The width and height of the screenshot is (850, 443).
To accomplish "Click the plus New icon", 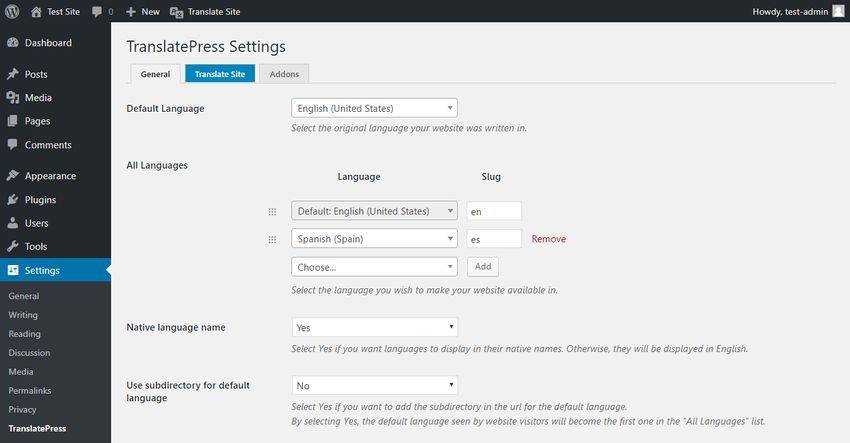I will [x=131, y=11].
